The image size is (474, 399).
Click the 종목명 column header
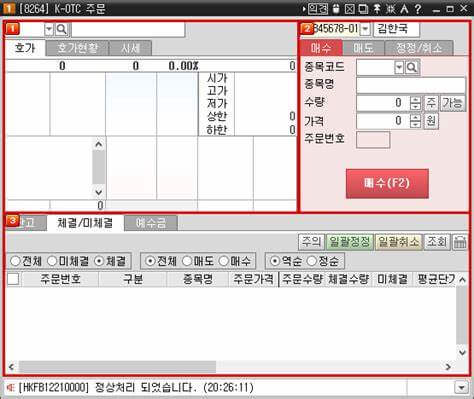coord(198,279)
